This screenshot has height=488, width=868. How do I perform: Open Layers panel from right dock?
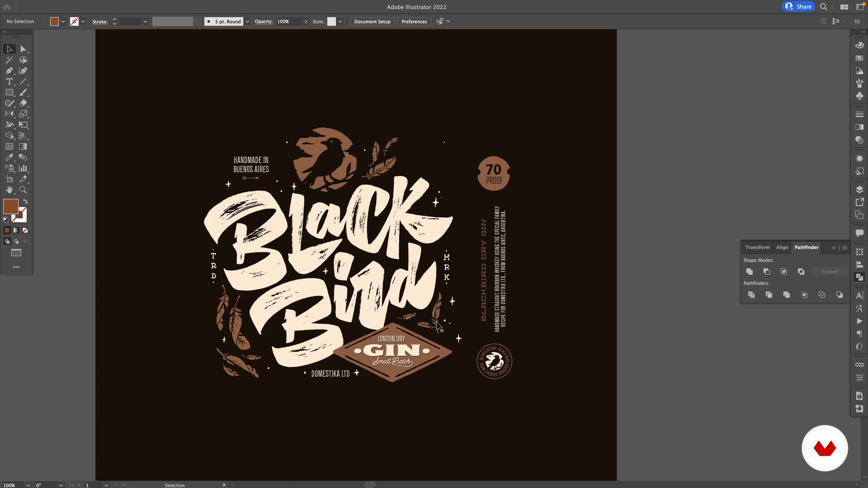pos(859,189)
